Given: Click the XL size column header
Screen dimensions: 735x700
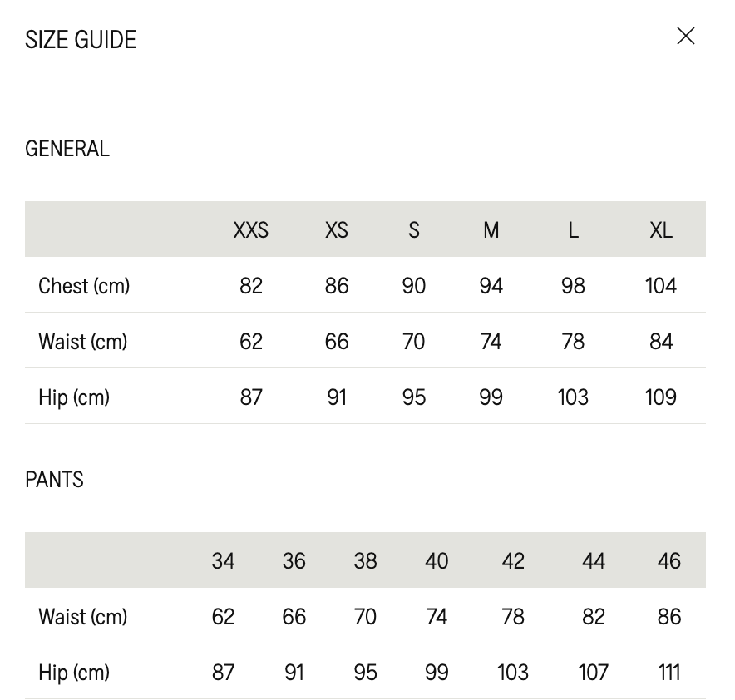Looking at the screenshot, I should click(x=661, y=230).
